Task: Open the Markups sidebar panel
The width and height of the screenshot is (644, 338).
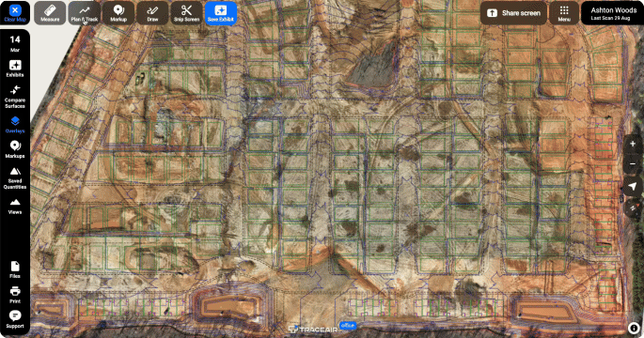Action: tap(15, 149)
